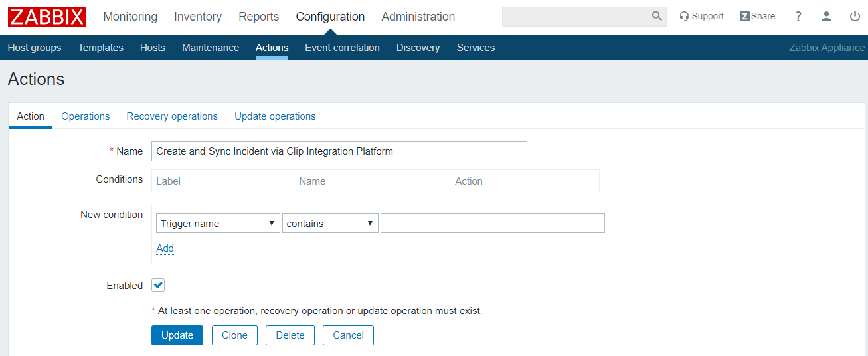Go to Templates submenu
Screen dimensions: 868x356
(101, 48)
